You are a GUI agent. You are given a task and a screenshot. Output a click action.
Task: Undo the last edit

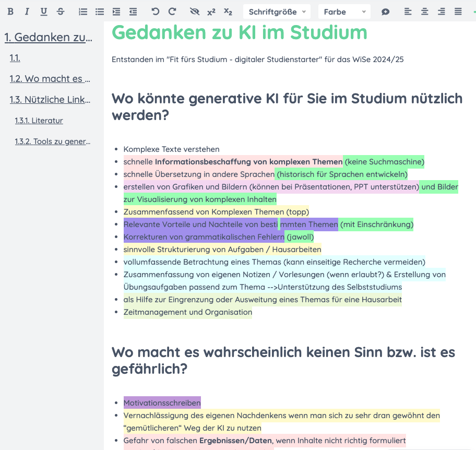tap(155, 11)
